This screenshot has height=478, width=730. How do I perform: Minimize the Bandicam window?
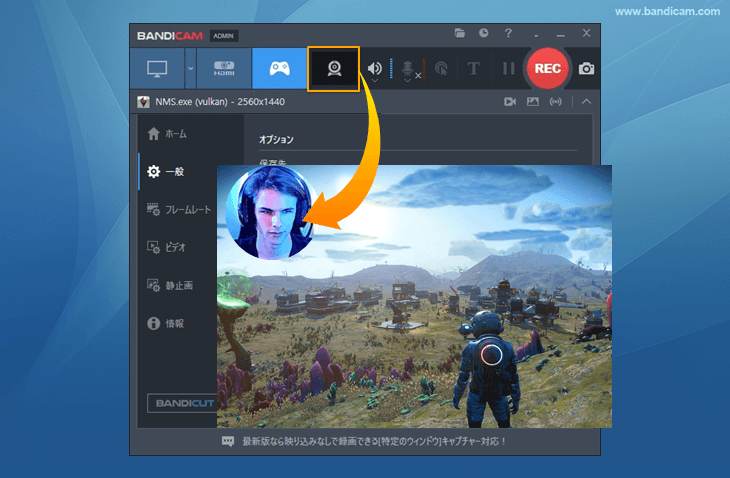tap(561, 34)
